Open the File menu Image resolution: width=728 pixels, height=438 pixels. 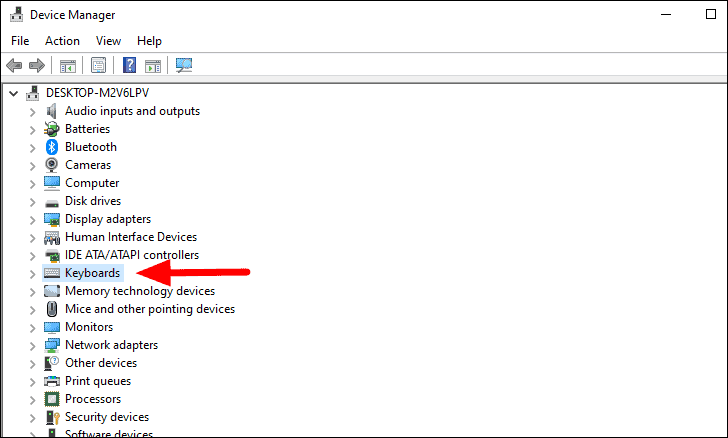coord(20,41)
